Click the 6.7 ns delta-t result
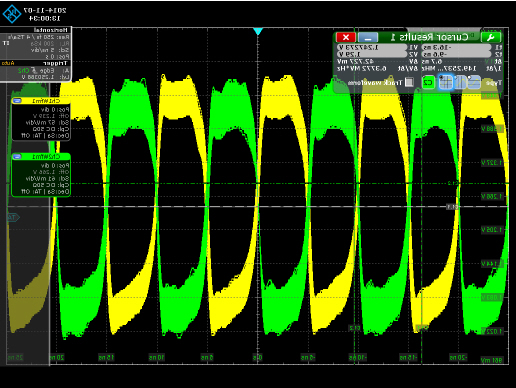The width and height of the screenshot is (516, 388). click(432, 62)
